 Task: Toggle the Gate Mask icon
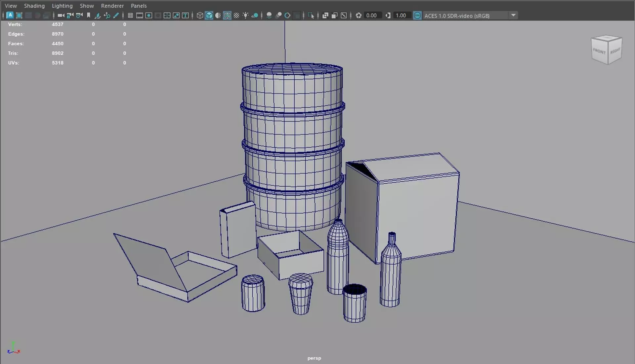[158, 15]
